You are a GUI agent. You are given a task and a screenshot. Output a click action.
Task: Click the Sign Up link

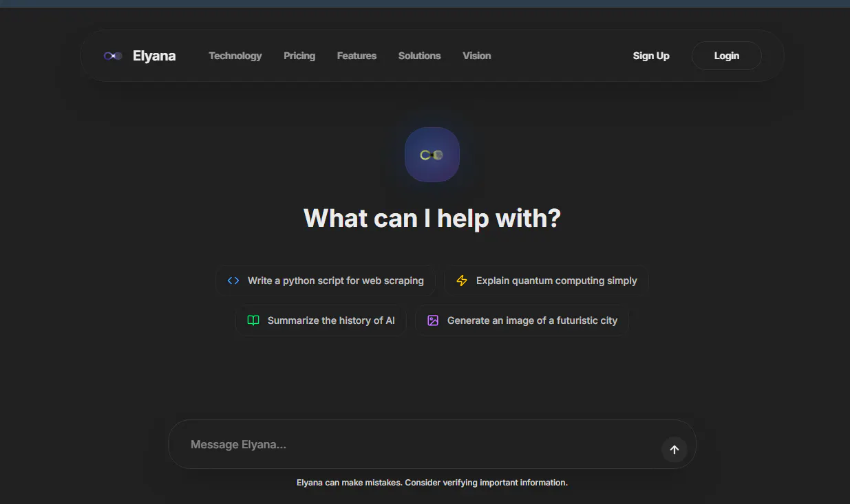[651, 56]
